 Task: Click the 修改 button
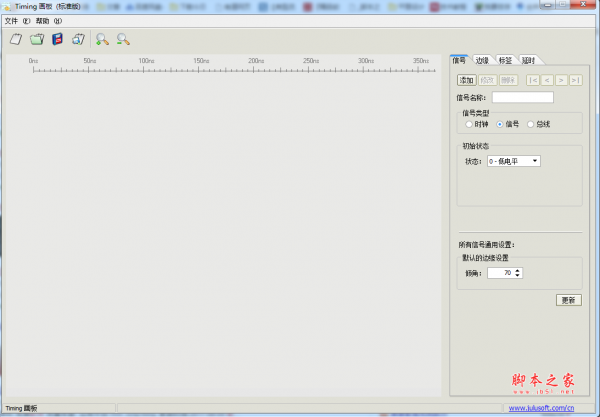488,80
